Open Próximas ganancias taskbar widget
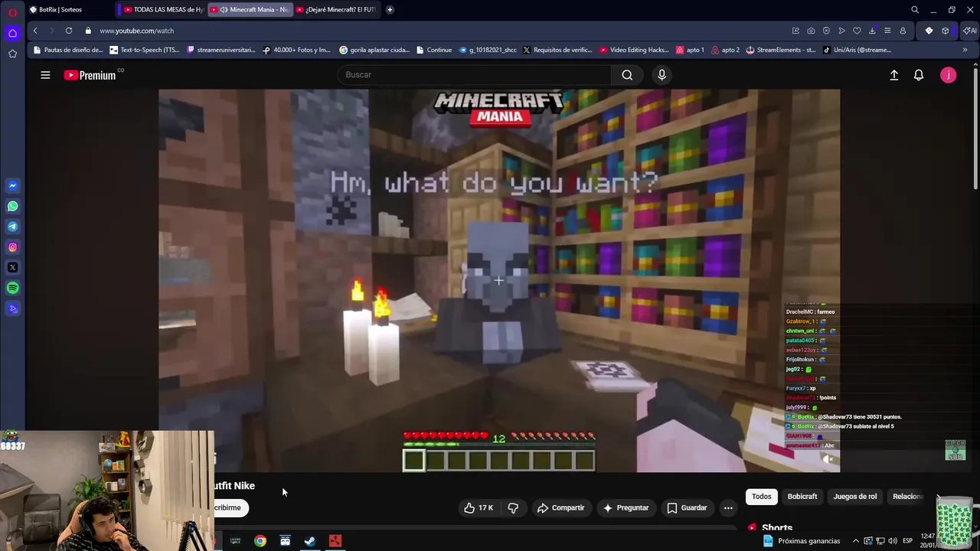Screen dimensions: 980x551 (801, 541)
